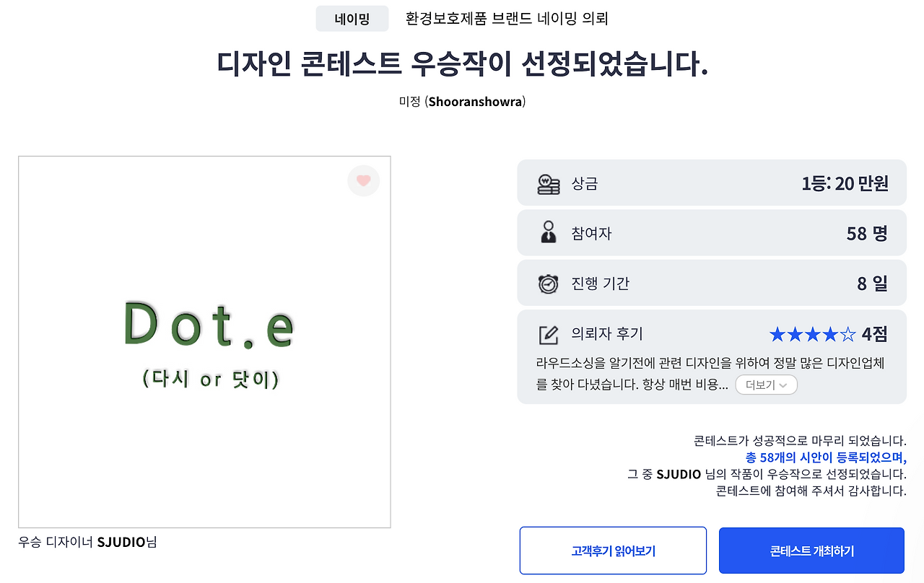
Task: Select the 네이밍 category tag
Action: tap(352, 18)
